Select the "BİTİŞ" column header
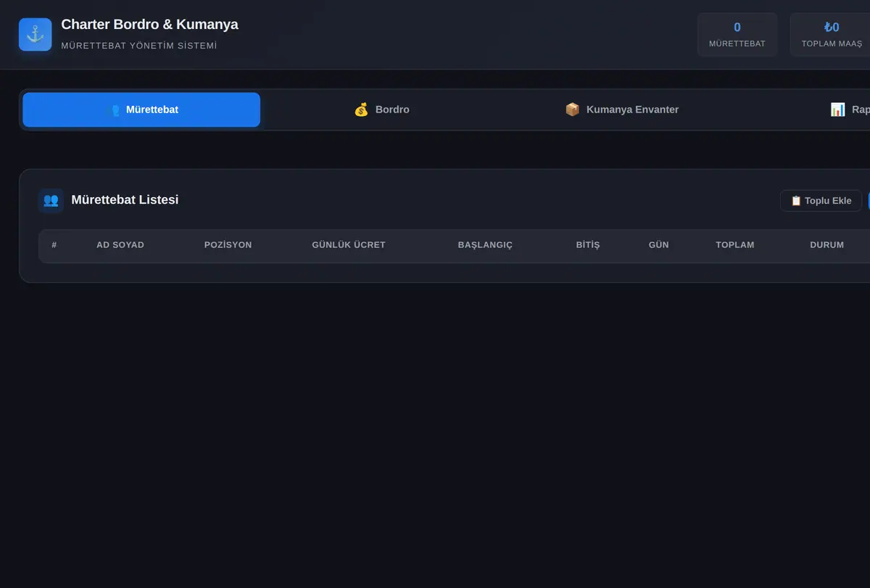Screen dimensions: 870x588 click(588, 245)
